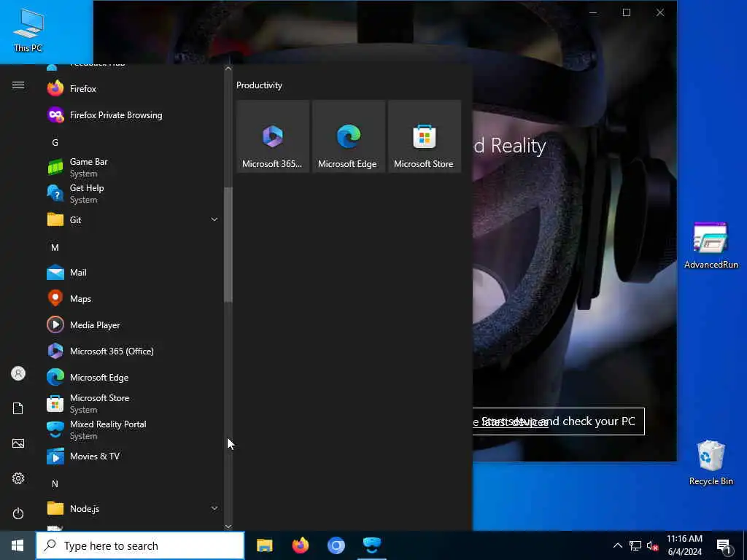This screenshot has width=747, height=560.
Task: Expand the Start menu hamburger
Action: pyautogui.click(x=18, y=85)
